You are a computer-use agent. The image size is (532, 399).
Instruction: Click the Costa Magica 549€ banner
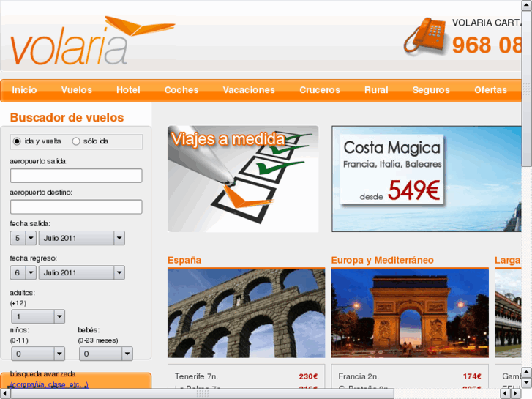(x=427, y=179)
